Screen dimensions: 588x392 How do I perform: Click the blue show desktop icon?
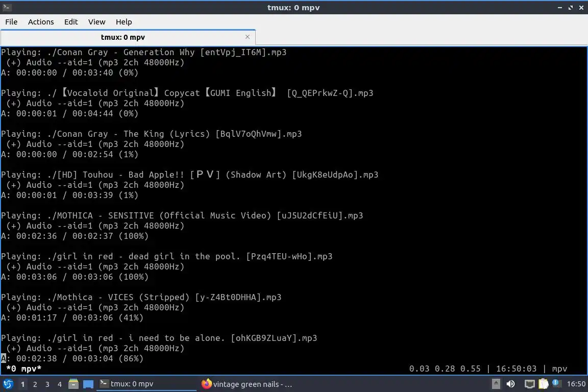(x=88, y=384)
